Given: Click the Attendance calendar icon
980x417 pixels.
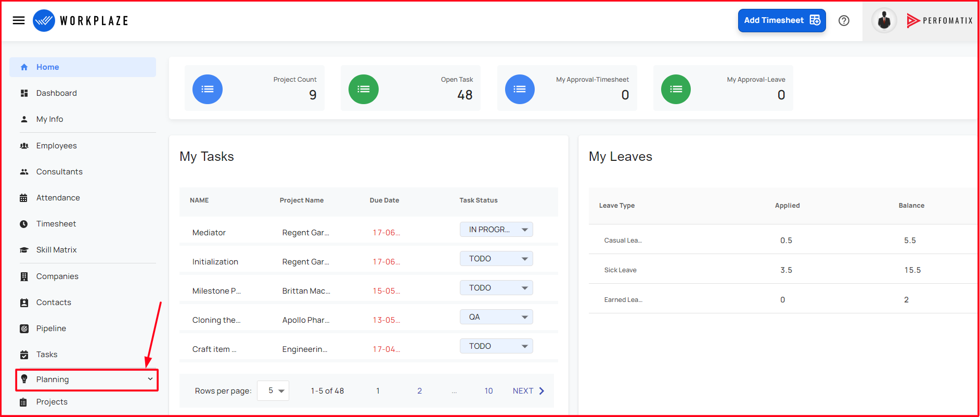Looking at the screenshot, I should tap(23, 198).
